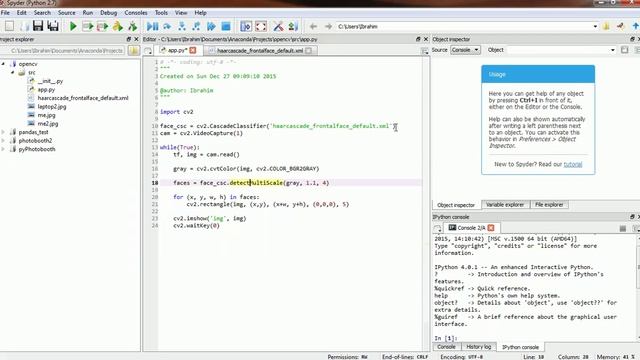Click the set as console working directory icon
Image resolution: width=640 pixels, height=360 pixels.
pyautogui.click(x=621, y=26)
